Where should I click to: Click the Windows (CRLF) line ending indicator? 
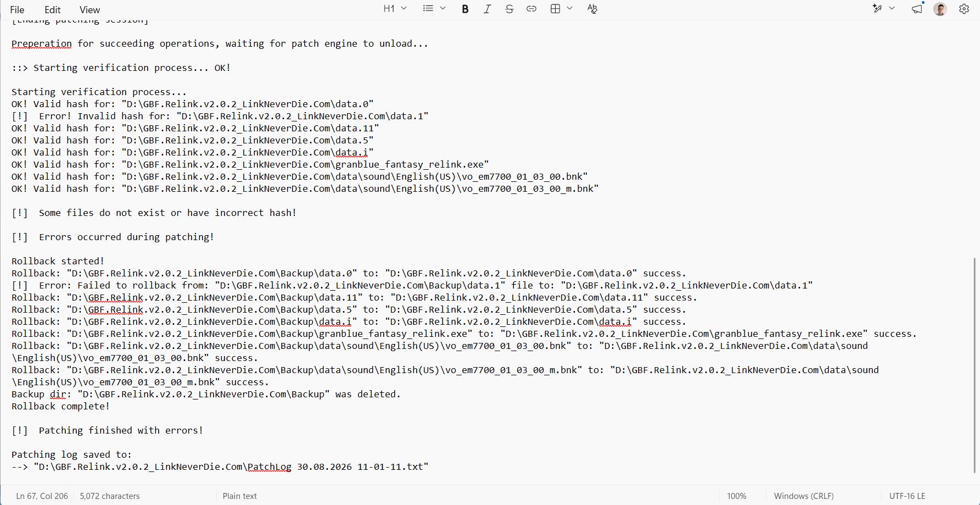click(x=804, y=496)
